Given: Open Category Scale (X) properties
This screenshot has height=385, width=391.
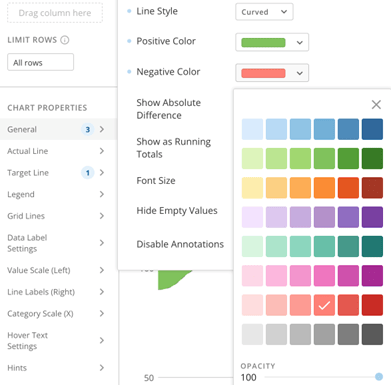Looking at the screenshot, I should [x=58, y=313].
